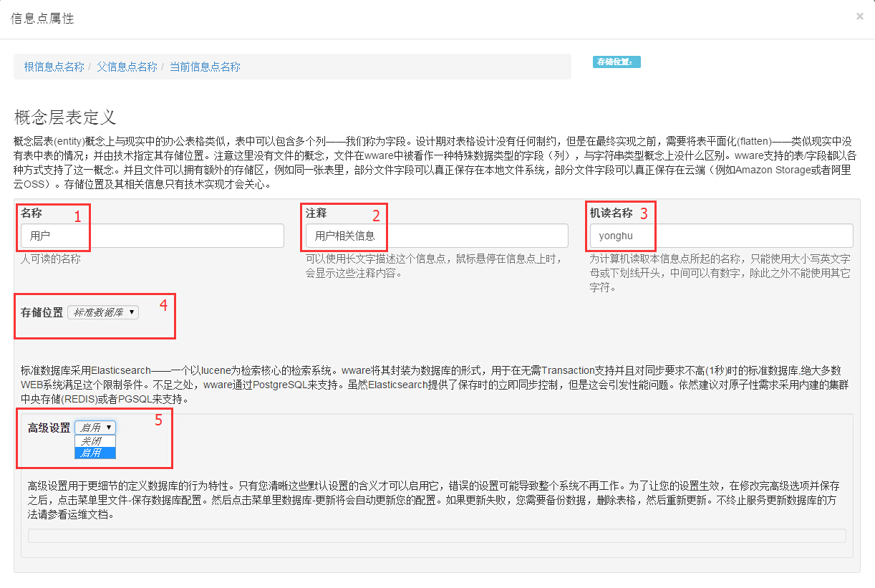Click the bold 机读名称 field label
875x588 pixels.
611,213
